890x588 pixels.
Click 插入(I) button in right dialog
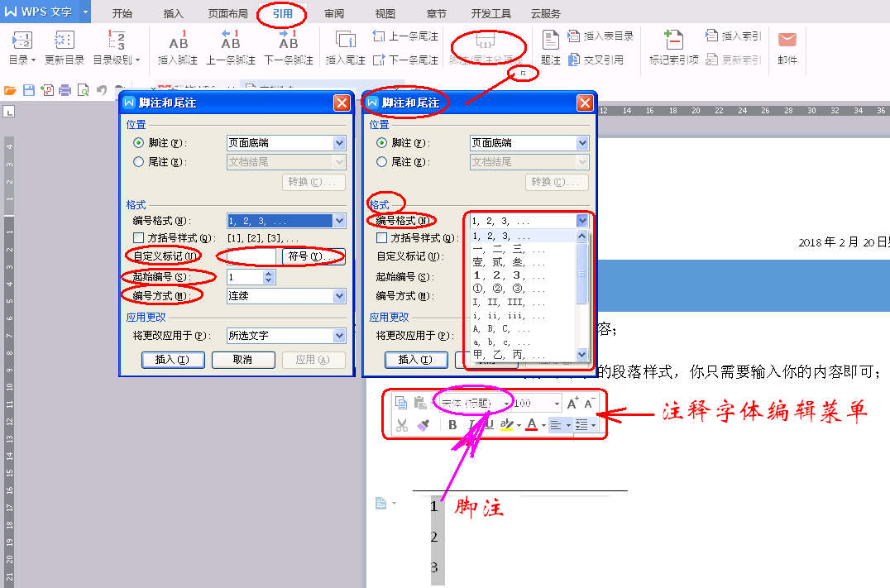coord(416,360)
